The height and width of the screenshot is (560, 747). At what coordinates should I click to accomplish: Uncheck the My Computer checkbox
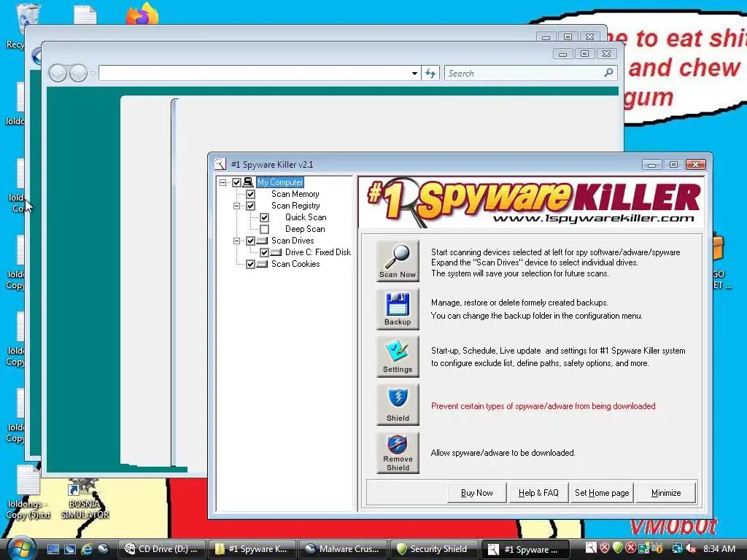coord(236,182)
